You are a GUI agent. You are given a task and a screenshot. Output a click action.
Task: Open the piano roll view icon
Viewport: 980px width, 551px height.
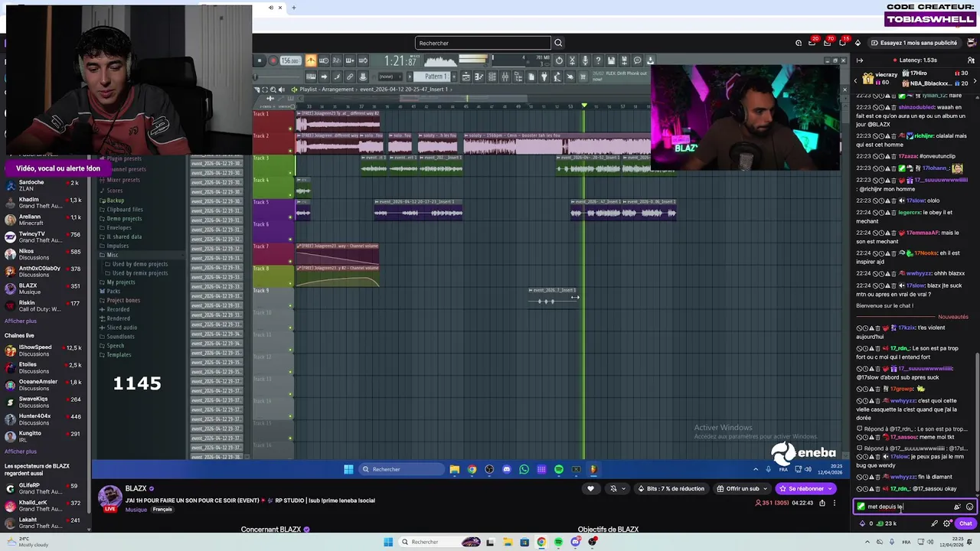point(479,77)
